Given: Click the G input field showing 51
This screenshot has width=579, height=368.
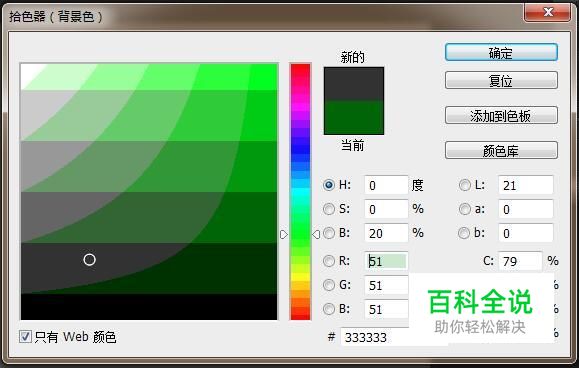Looking at the screenshot, I should [386, 285].
